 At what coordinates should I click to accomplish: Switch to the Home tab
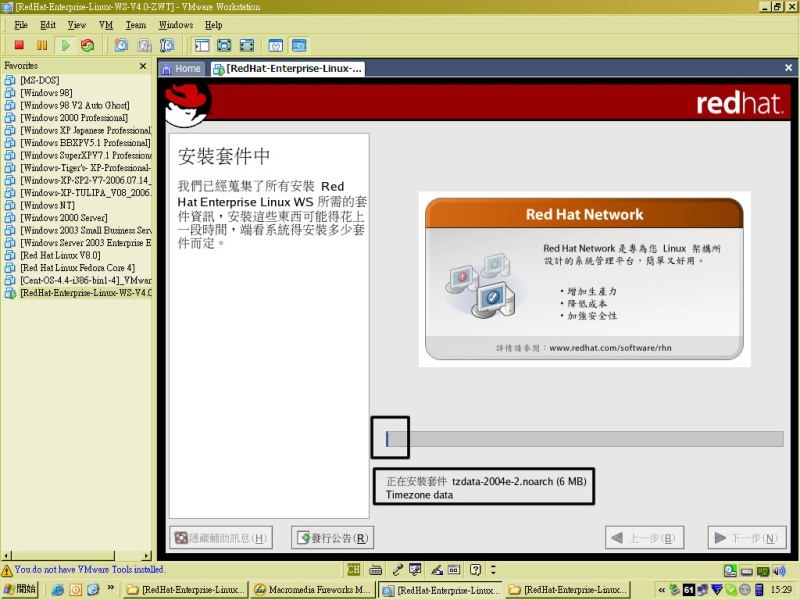tap(181, 69)
